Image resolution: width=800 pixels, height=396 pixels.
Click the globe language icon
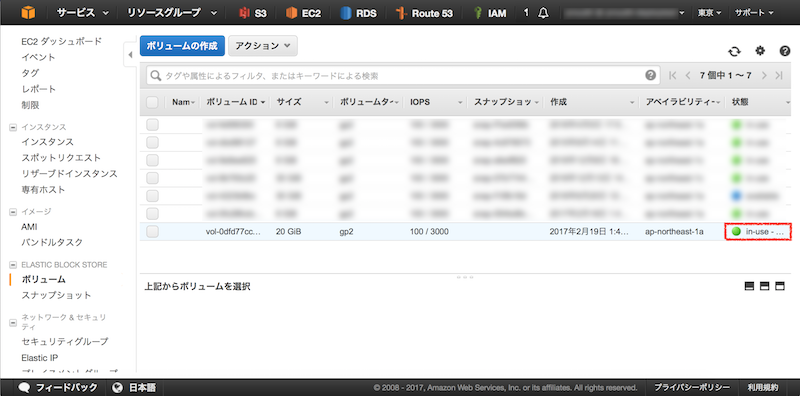tap(118, 388)
